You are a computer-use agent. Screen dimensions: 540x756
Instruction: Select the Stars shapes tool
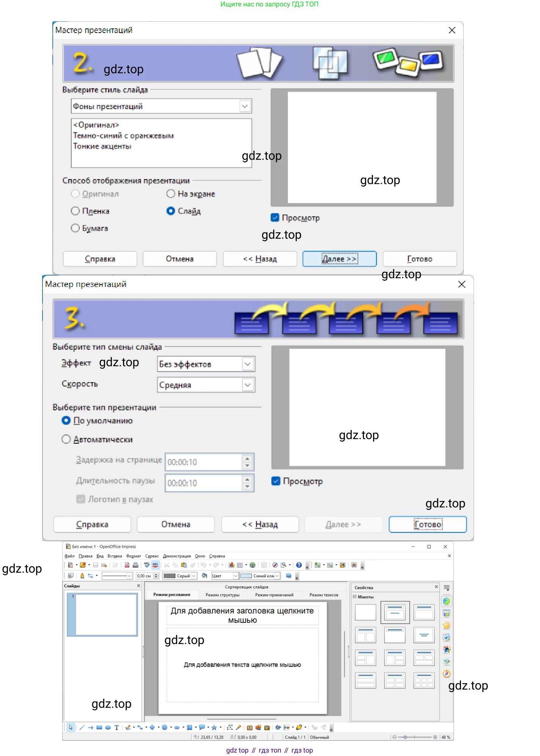pyautogui.click(x=214, y=728)
